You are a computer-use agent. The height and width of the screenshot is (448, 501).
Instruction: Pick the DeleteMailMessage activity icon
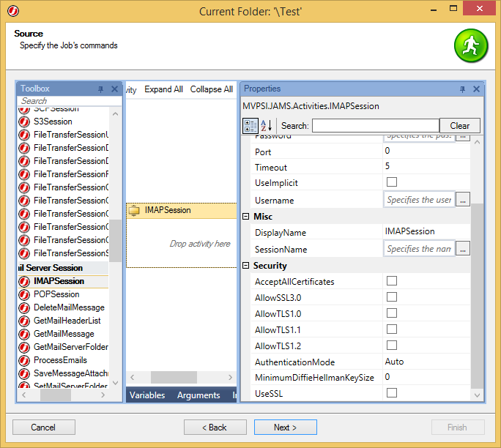[24, 307]
